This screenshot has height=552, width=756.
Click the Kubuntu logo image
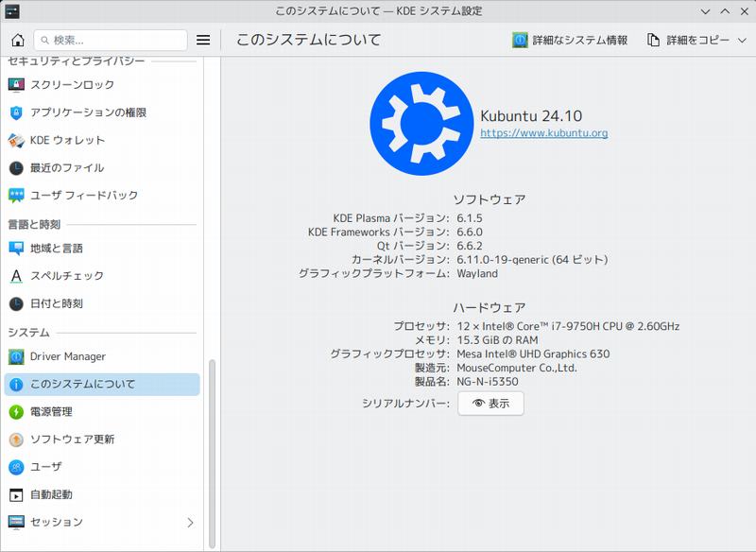[x=421, y=124]
